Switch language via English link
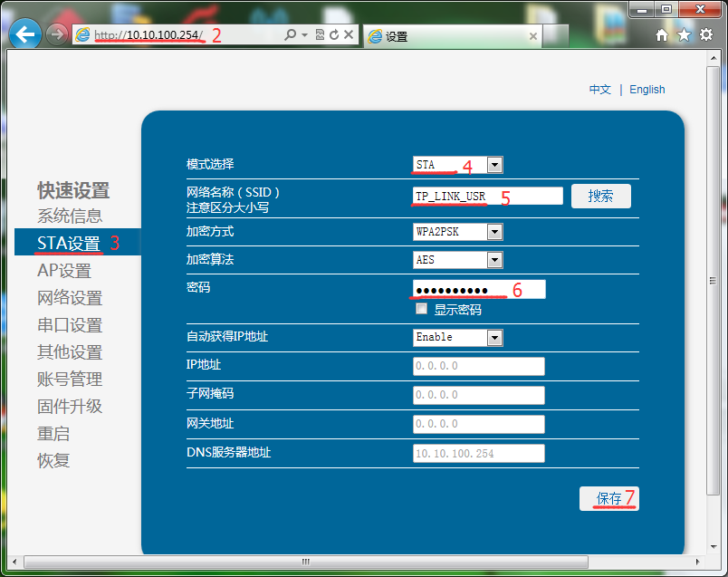Image resolution: width=728 pixels, height=577 pixels. (x=647, y=90)
